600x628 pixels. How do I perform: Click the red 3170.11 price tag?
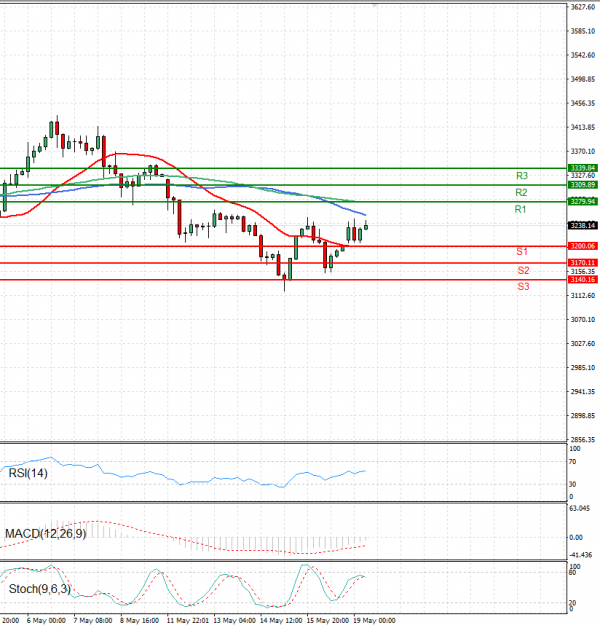(582, 263)
